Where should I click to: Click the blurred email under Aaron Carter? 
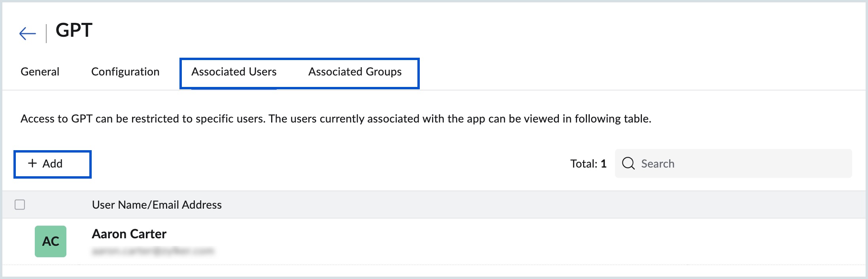point(153,251)
